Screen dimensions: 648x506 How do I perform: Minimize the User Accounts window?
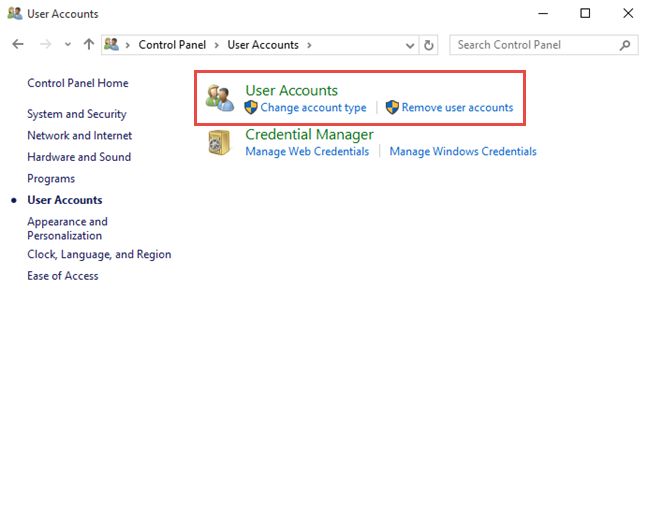coord(543,14)
